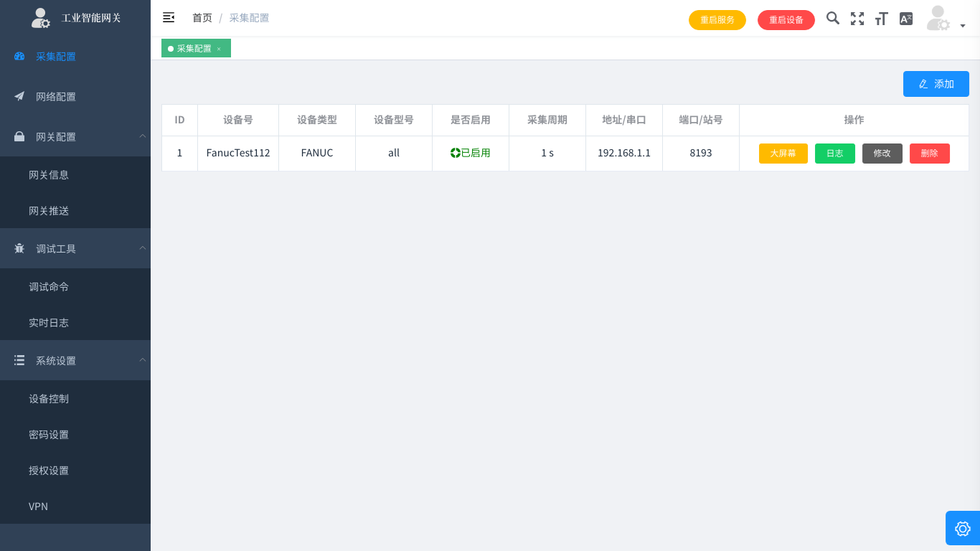Collapse the 调试工具 menu section

[143, 248]
